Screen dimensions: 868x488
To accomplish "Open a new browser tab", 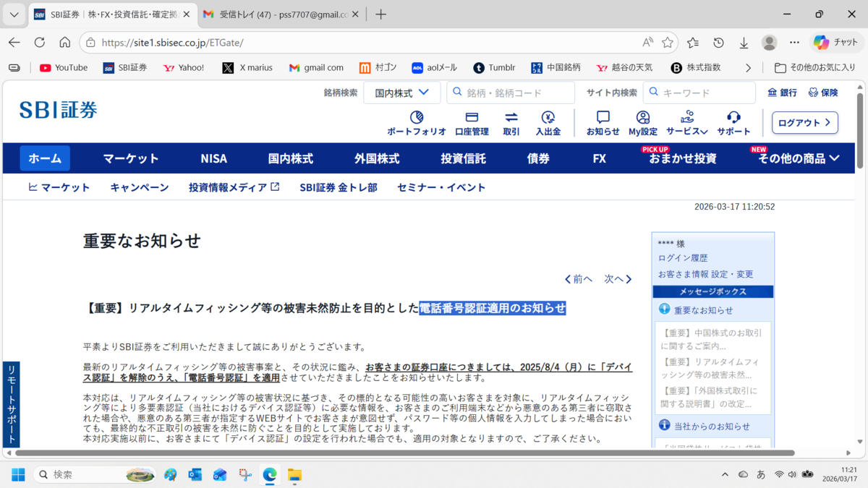I will [x=381, y=14].
